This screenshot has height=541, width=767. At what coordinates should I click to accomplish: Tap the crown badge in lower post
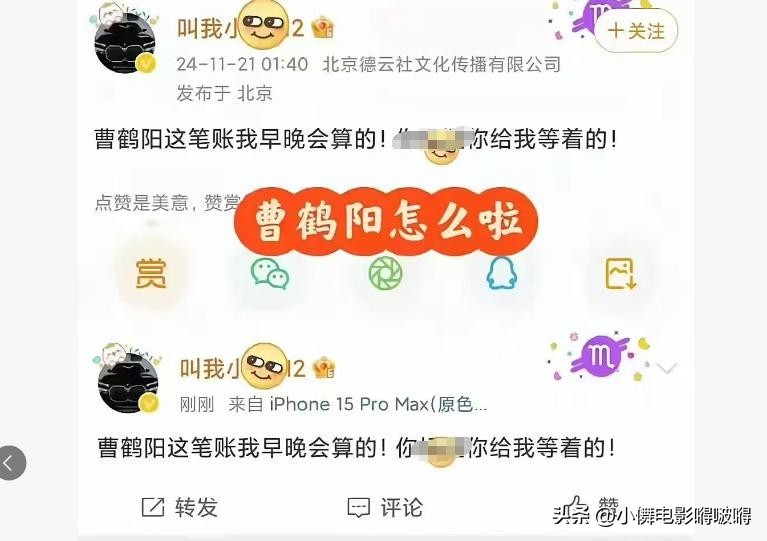pos(324,368)
